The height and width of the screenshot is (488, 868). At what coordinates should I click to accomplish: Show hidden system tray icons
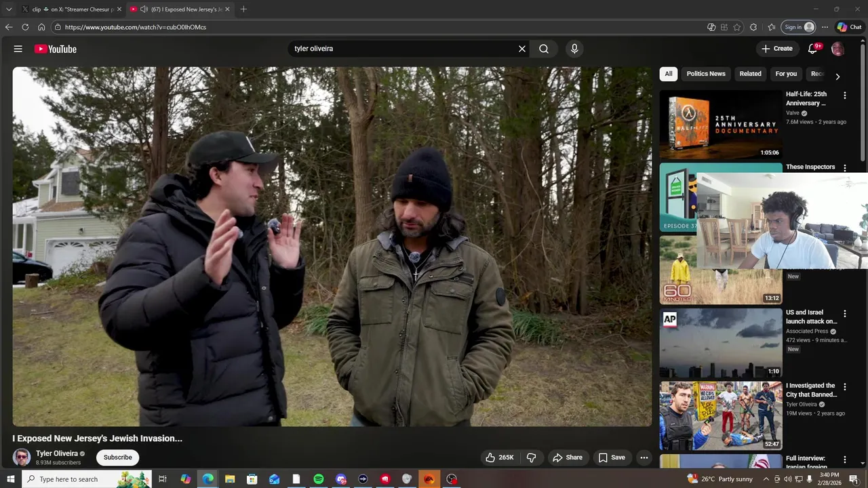766,479
